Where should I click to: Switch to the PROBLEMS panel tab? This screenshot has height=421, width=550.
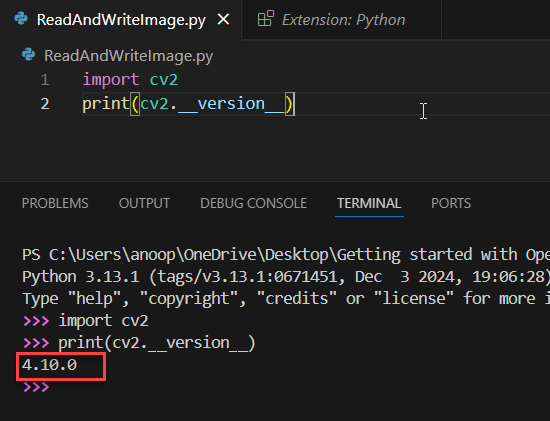pos(55,203)
